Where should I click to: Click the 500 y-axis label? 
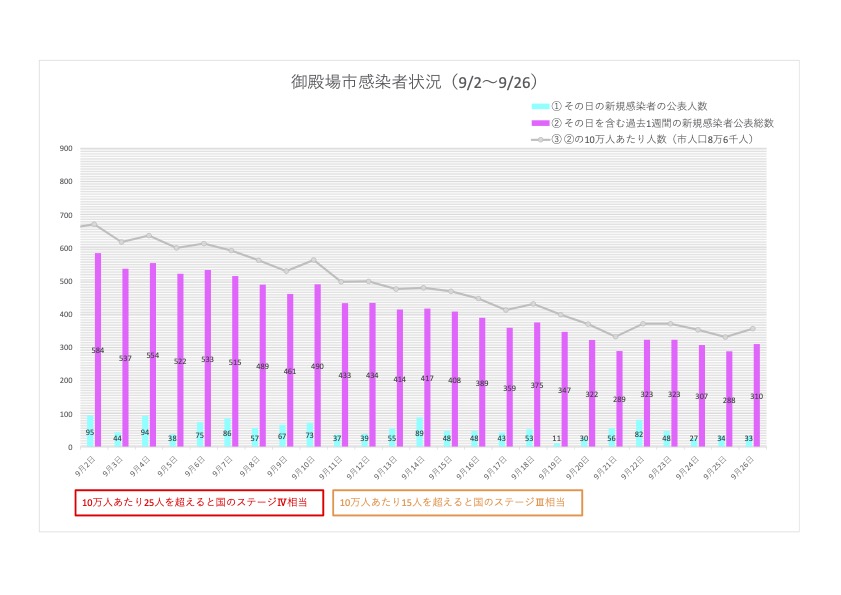[x=66, y=281]
